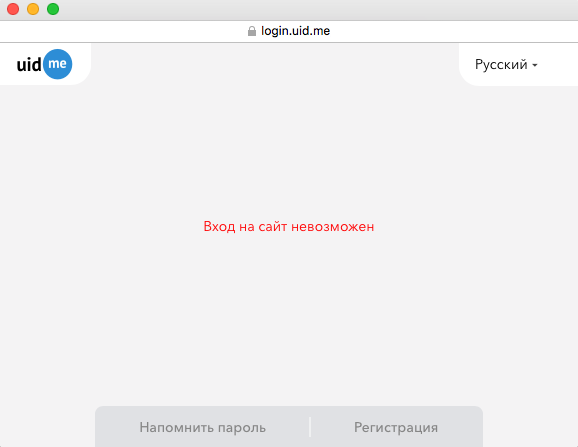Click blank address bar space left of padlock

pyautogui.click(x=122, y=31)
